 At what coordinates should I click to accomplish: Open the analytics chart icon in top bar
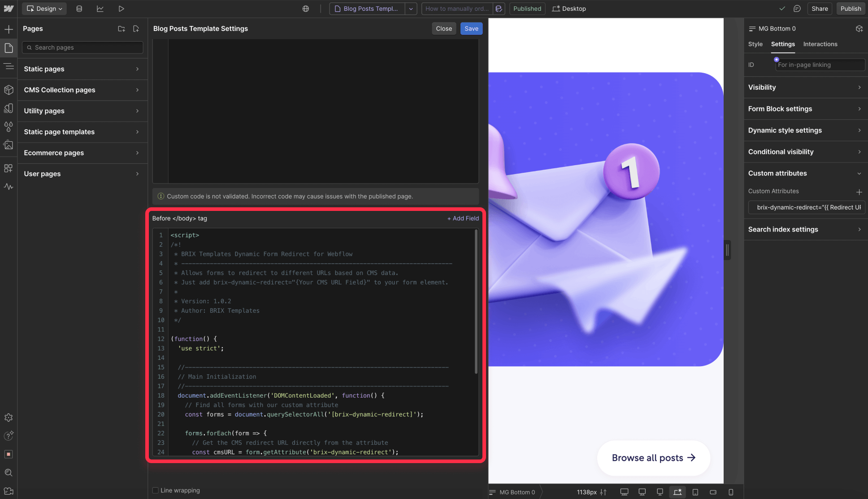[x=100, y=9]
